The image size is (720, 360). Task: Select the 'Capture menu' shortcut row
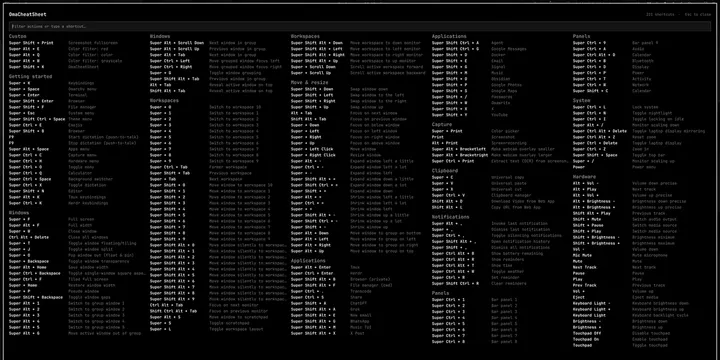pos(77,155)
